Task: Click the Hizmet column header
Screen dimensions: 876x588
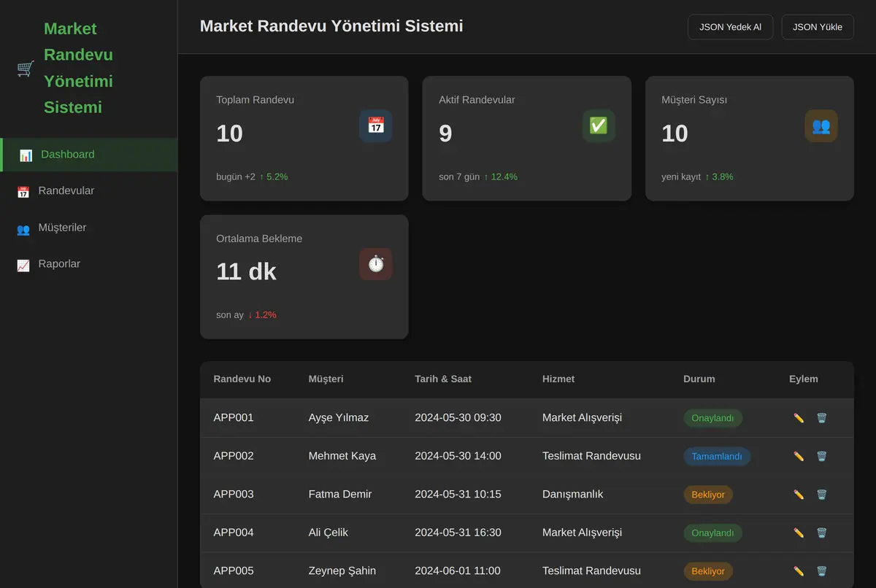Action: pos(558,379)
